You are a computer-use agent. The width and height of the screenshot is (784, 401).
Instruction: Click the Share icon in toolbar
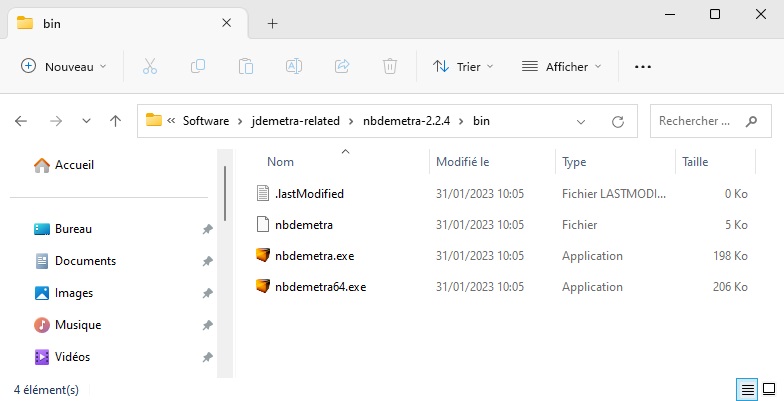(342, 66)
